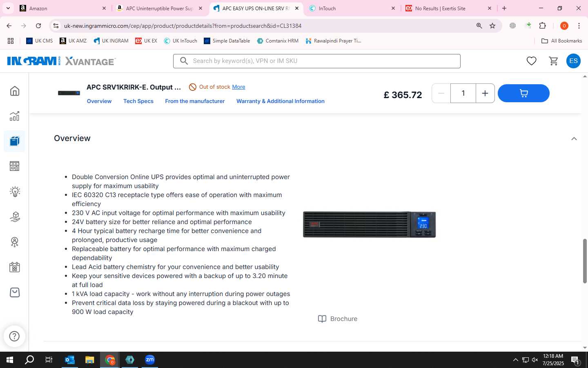
Task: Go to the Overview section tab
Action: pos(99,101)
